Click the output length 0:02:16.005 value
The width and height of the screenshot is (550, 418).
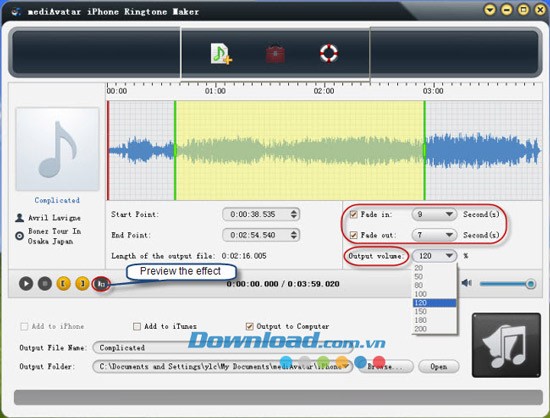[244, 256]
